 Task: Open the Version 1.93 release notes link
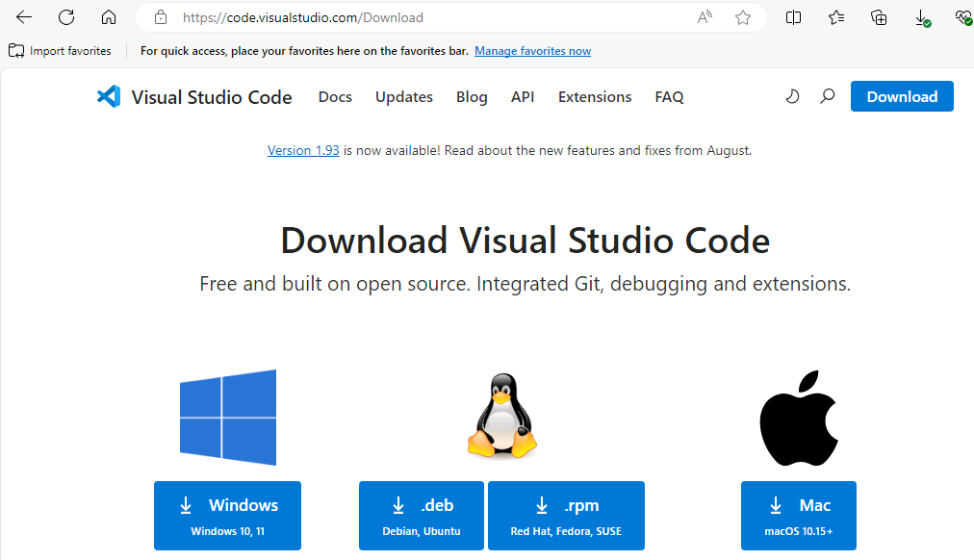coord(303,150)
